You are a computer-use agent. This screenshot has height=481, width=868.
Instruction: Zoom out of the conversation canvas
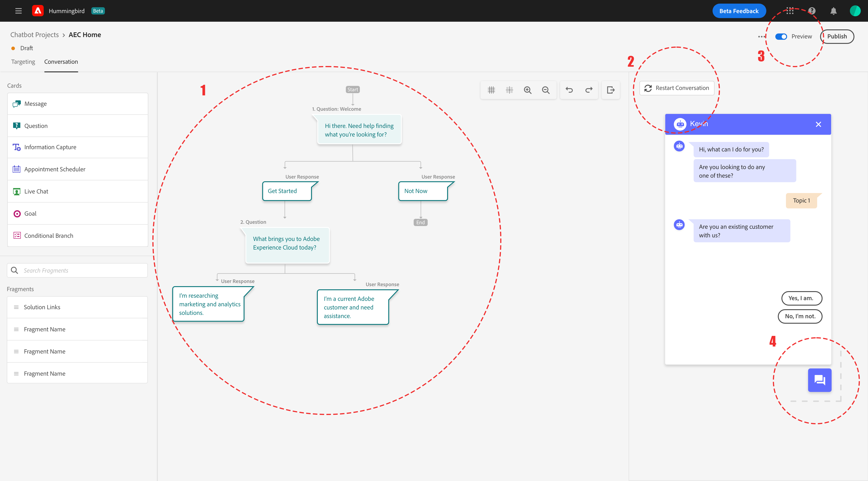pyautogui.click(x=546, y=90)
